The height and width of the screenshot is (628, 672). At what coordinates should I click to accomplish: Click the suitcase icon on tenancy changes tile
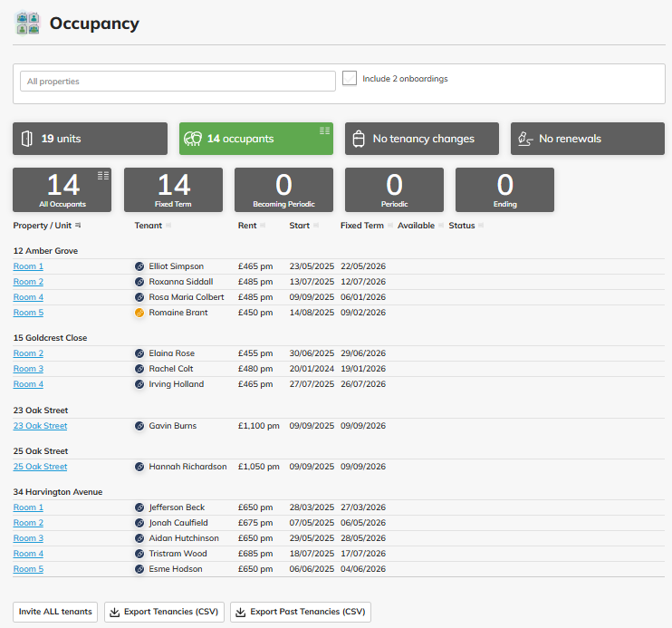click(x=358, y=139)
